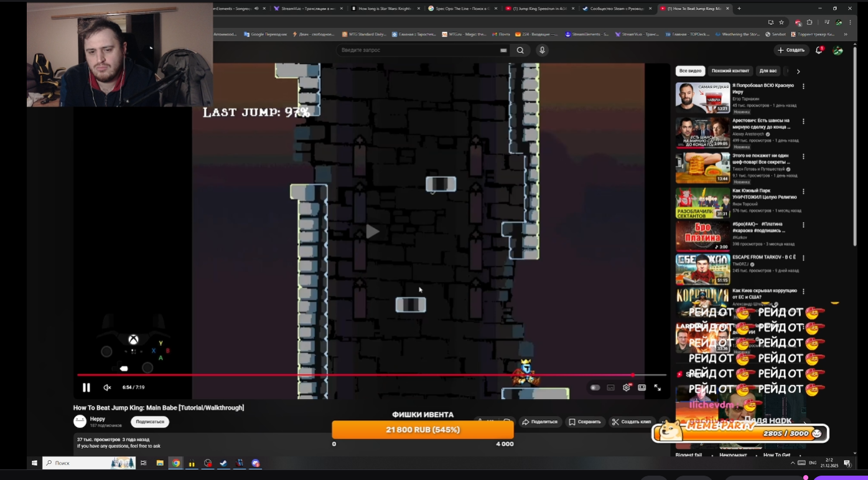868x480 pixels.
Task: Open the Chrome extensions puzzle icon
Action: coord(810,22)
